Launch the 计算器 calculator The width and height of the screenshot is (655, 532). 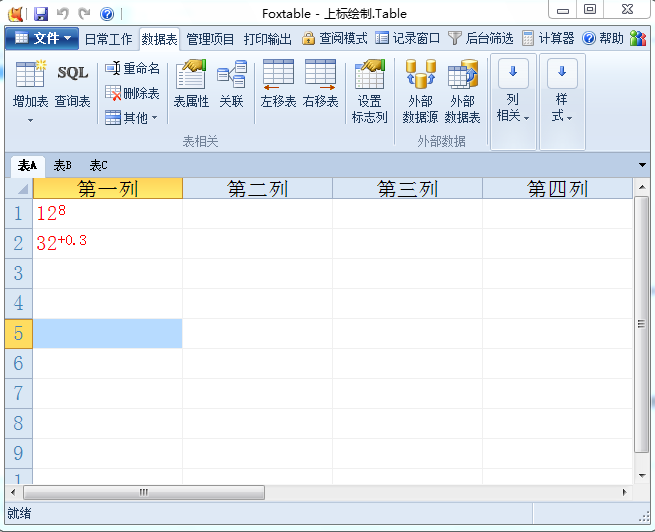(x=548, y=38)
